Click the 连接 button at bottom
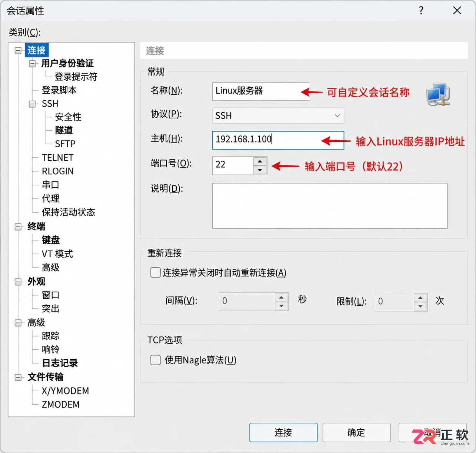Screen dimensions: 476x453 (283, 432)
